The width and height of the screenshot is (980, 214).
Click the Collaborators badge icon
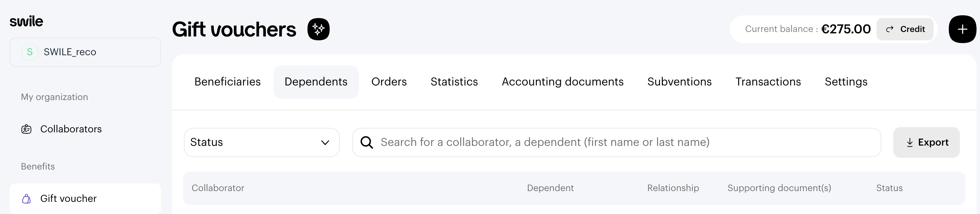click(26, 129)
